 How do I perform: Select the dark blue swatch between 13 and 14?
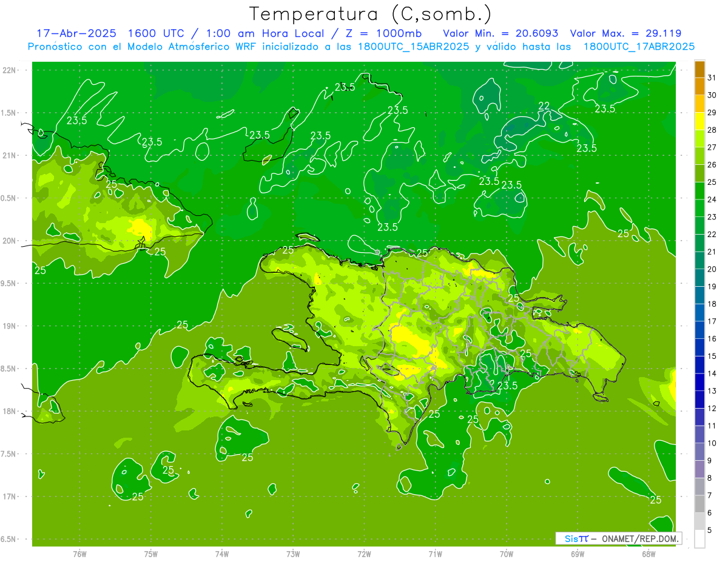point(699,382)
